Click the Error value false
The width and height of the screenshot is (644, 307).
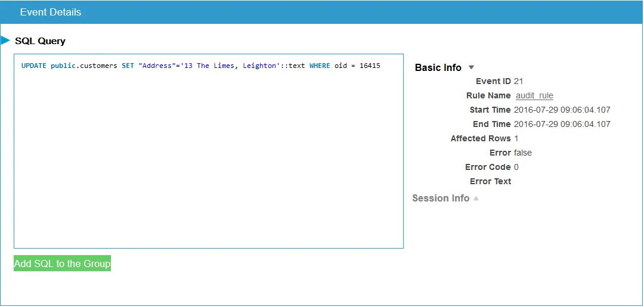[522, 153]
